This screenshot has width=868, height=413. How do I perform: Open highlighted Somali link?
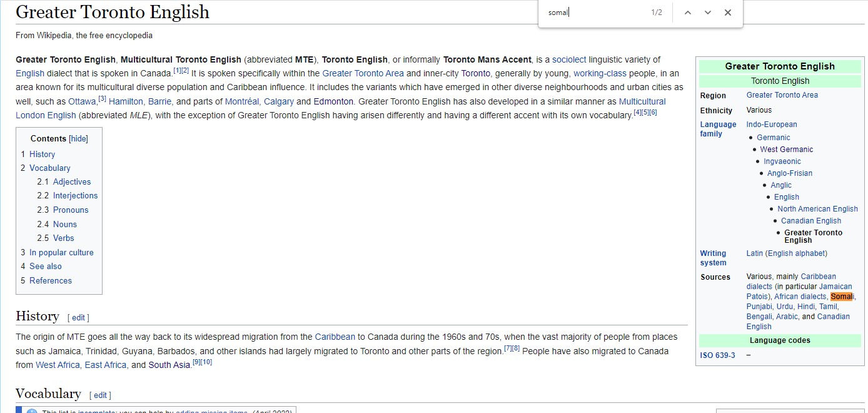point(842,297)
